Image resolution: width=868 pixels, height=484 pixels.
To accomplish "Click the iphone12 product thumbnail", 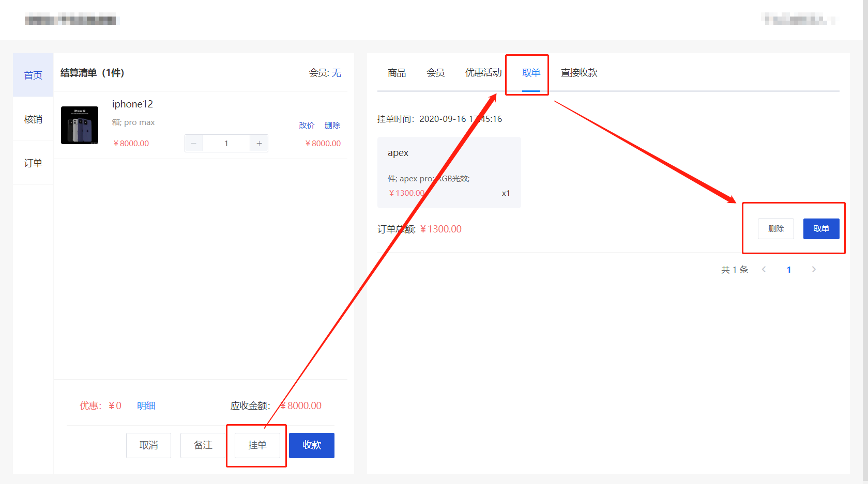I will tap(80, 126).
